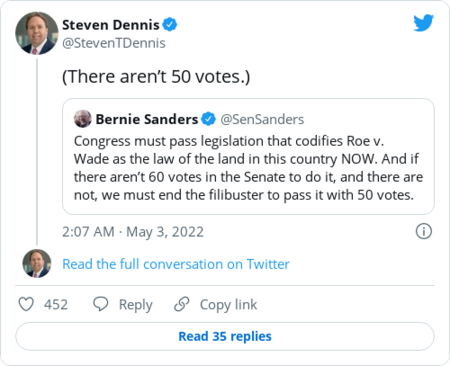
Task: Click the 2:07 AM May 3, 2022 timestamp
Action: pos(133,232)
